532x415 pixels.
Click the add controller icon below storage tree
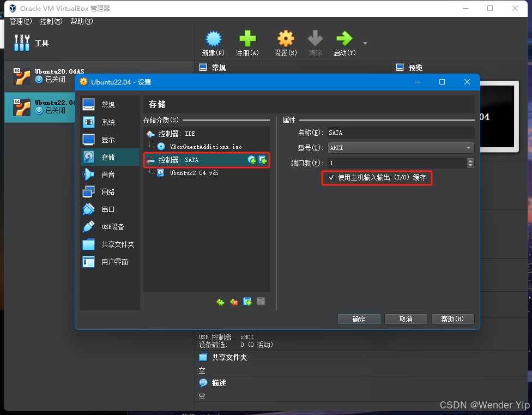coord(220,302)
